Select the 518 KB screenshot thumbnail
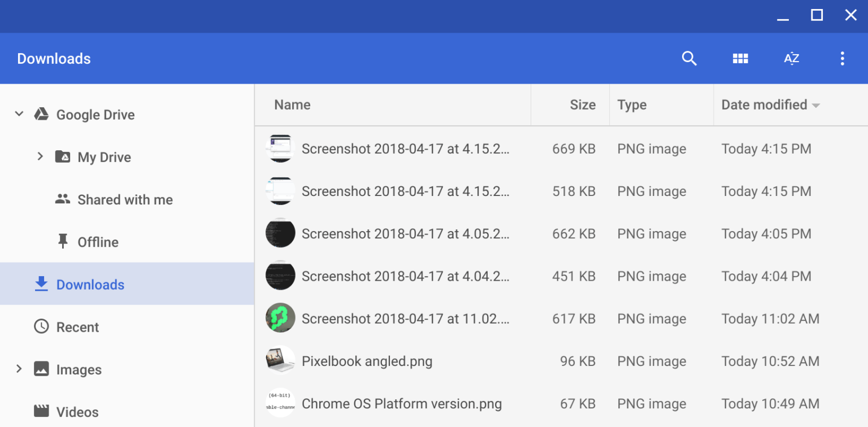The height and width of the screenshot is (427, 868). tap(280, 191)
